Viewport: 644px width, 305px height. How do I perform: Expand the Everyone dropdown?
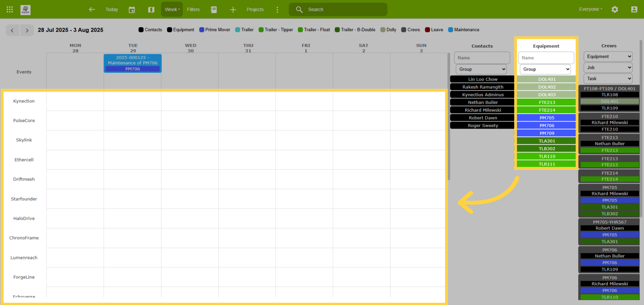click(591, 9)
